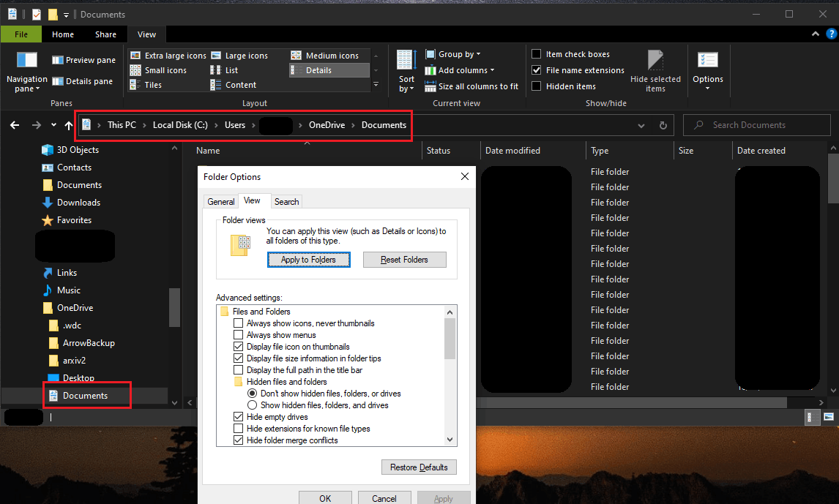Open the address bar dropdown chevron
839x504 pixels.
coord(641,125)
